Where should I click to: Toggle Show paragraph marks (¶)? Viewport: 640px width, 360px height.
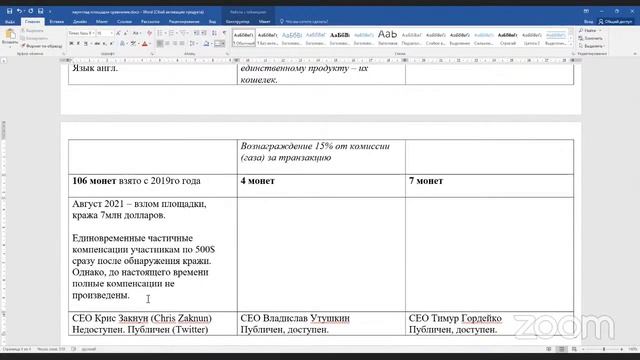point(224,33)
